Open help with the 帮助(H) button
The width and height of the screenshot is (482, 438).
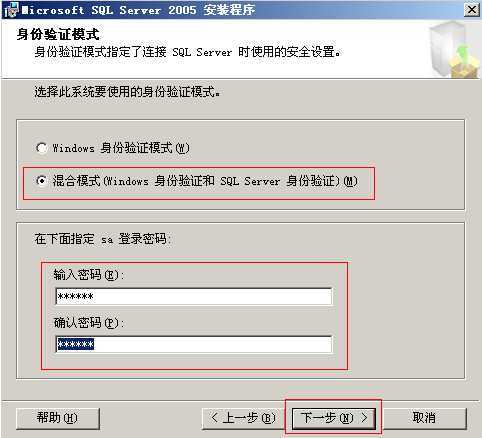(x=58, y=418)
